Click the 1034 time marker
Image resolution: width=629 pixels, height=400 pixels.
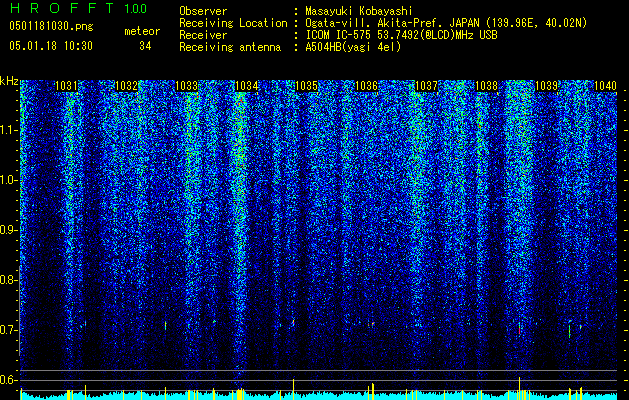[x=247, y=86]
